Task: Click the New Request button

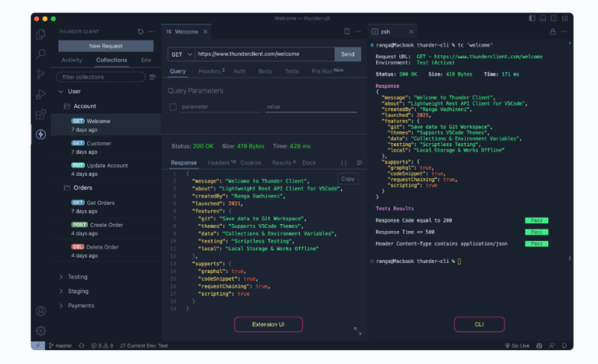Action: 106,46
